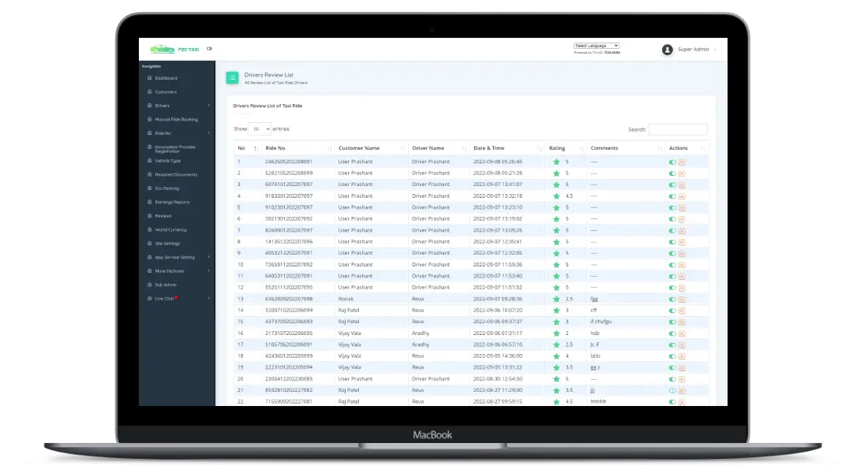Sort by the Ride No. column header
The height and width of the screenshot is (473, 868).
coord(298,148)
